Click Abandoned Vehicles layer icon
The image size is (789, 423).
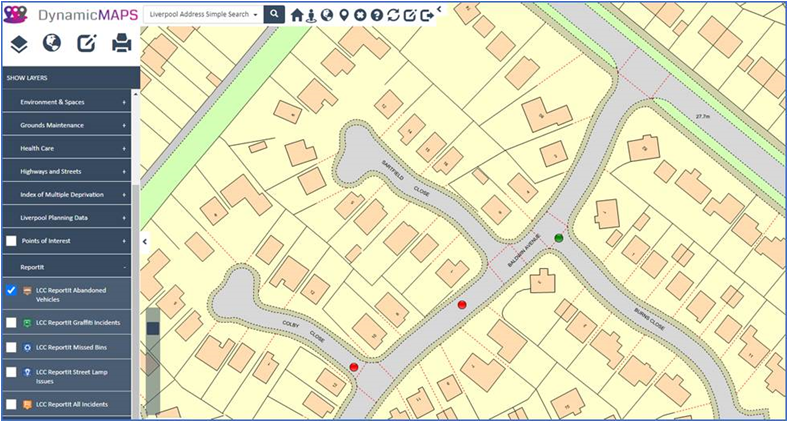point(28,291)
